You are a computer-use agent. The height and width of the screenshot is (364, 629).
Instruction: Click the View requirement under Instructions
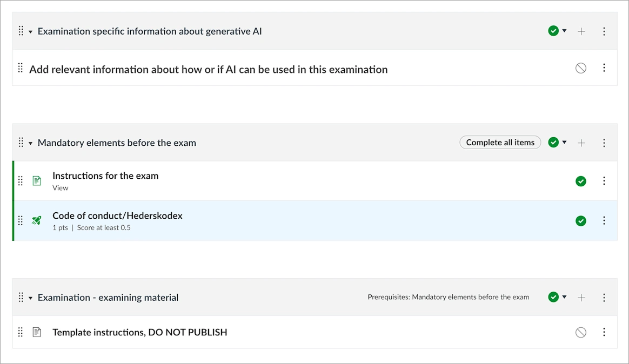(60, 188)
